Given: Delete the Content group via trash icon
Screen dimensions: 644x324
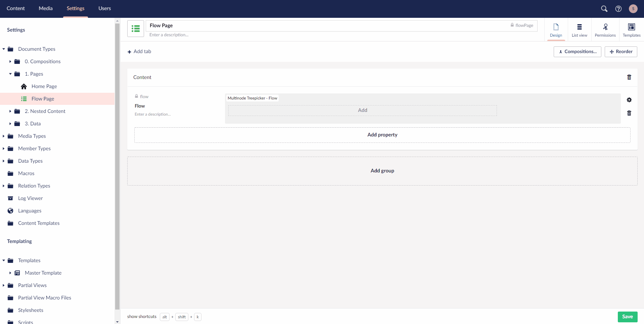Looking at the screenshot, I should 629,77.
